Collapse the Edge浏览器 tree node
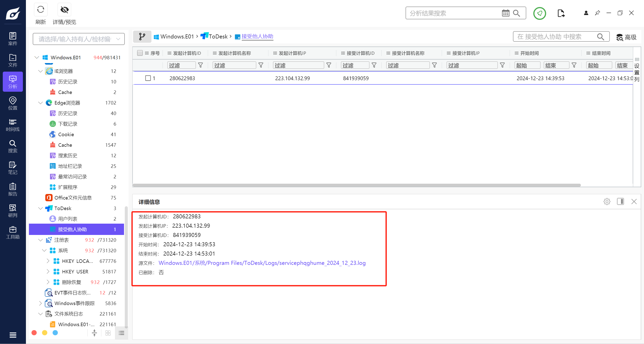Image resolution: width=644 pixels, height=344 pixels. [x=40, y=103]
